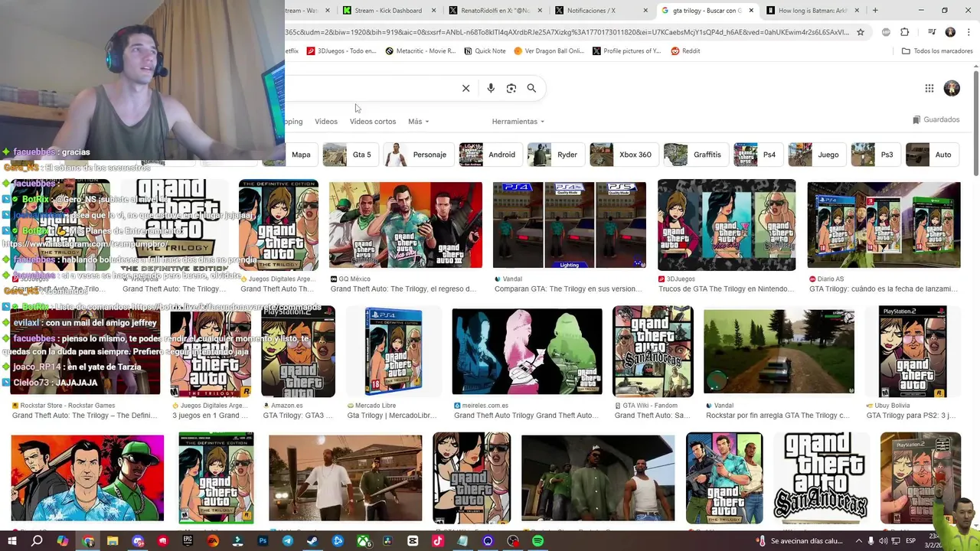
Task: Launch Epic Games from taskbar
Action: pos(188,541)
